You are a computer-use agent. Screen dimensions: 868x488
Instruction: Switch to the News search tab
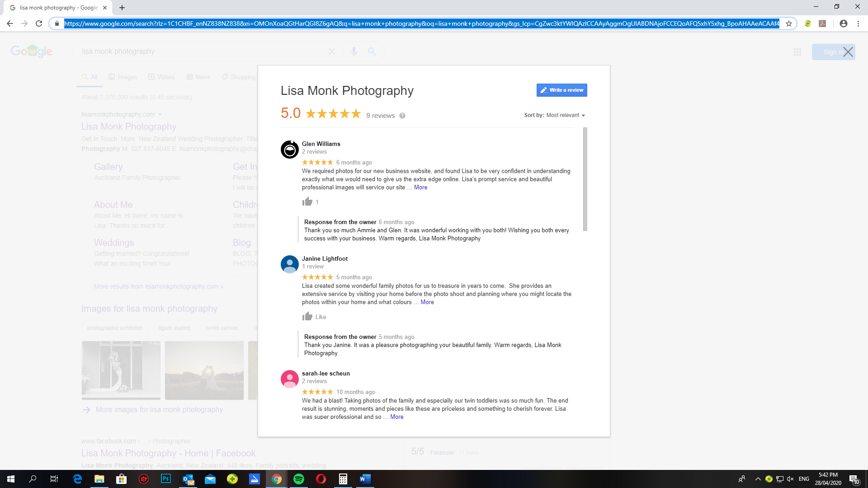198,77
